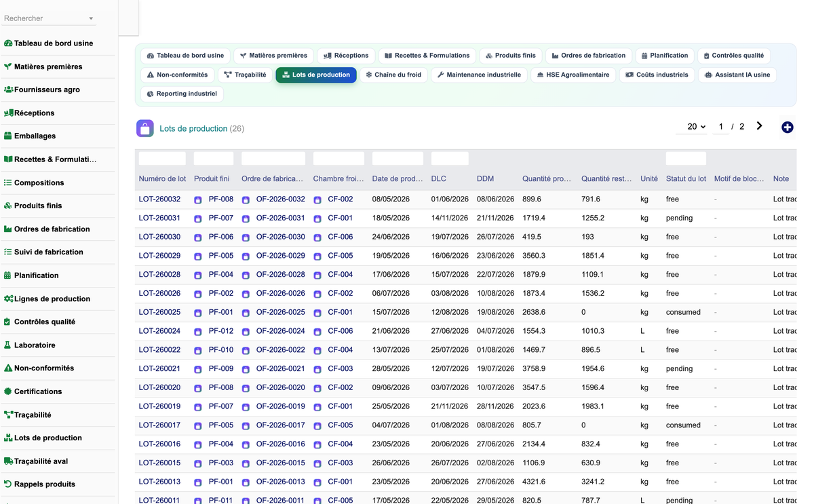
Task: Filter by Statut du lot field
Action: [686, 159]
